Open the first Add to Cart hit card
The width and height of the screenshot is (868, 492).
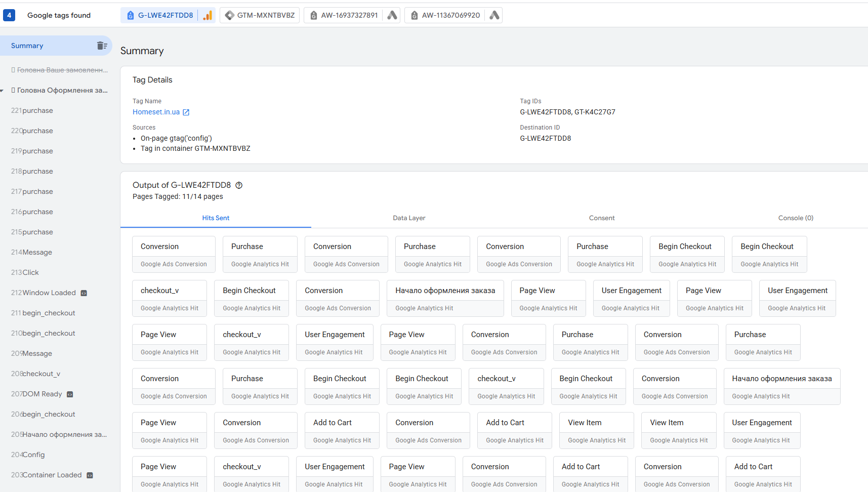coord(342,431)
